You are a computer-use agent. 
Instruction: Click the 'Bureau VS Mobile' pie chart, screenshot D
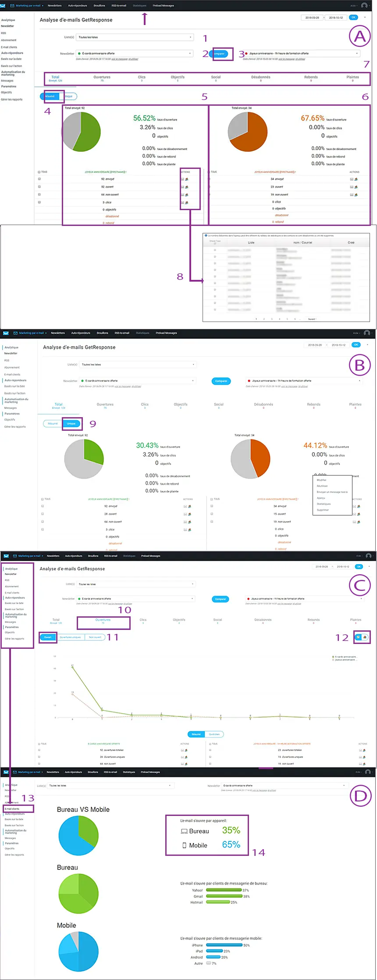click(78, 836)
